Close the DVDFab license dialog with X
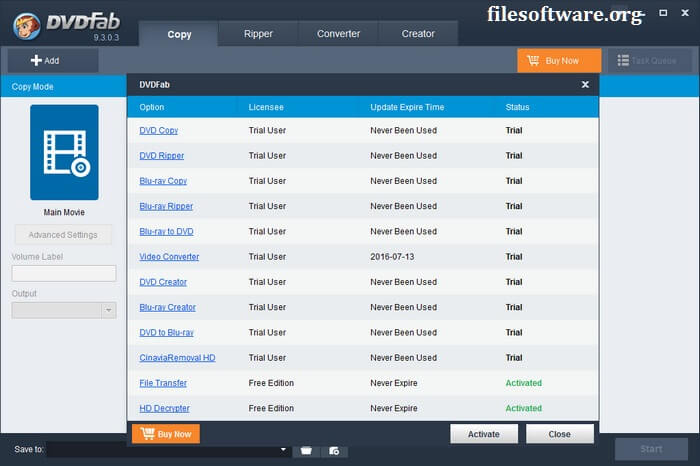Viewport: 700px width, 466px height. point(585,85)
